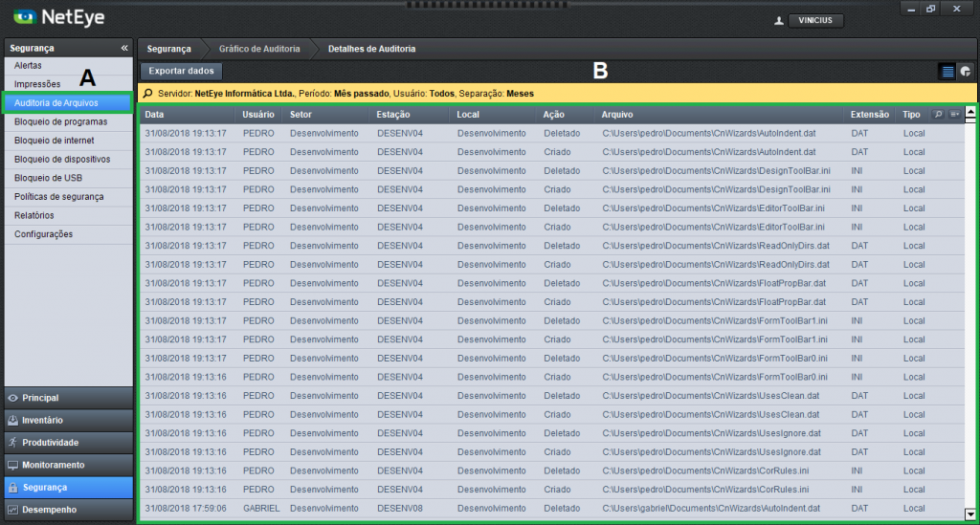The height and width of the screenshot is (525, 980).
Task: Open Bloqueio de USB
Action: pos(68,178)
